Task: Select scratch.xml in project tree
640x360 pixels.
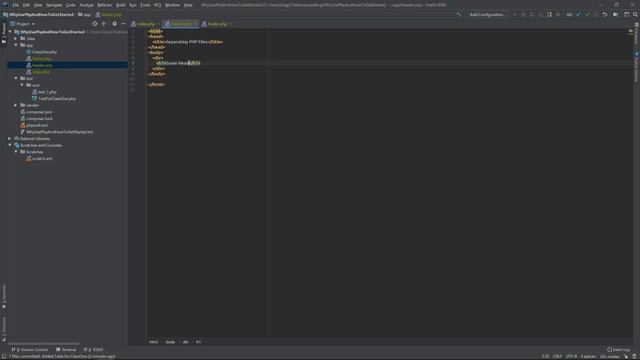Action: click(x=42, y=158)
